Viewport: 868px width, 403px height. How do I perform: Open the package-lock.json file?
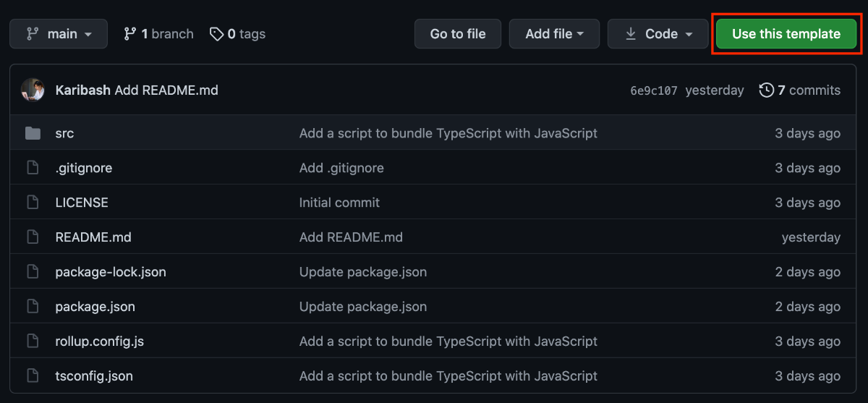coord(111,272)
